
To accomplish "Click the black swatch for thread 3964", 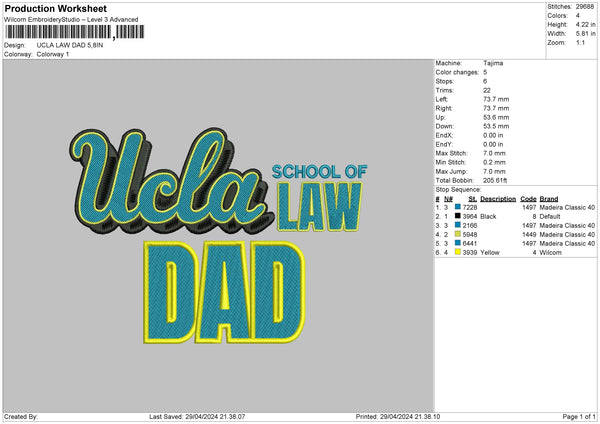I will click(458, 216).
